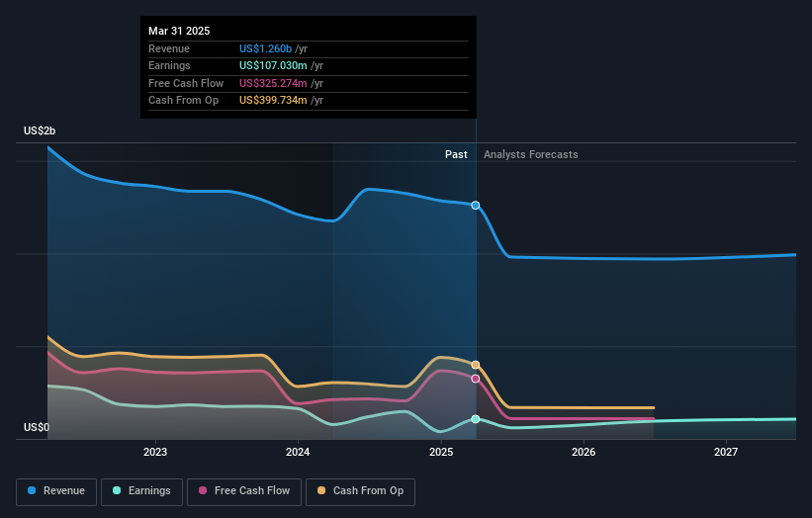Click the Revenue row label in tooltip
Viewport: 812px width, 518px height.
pos(169,48)
